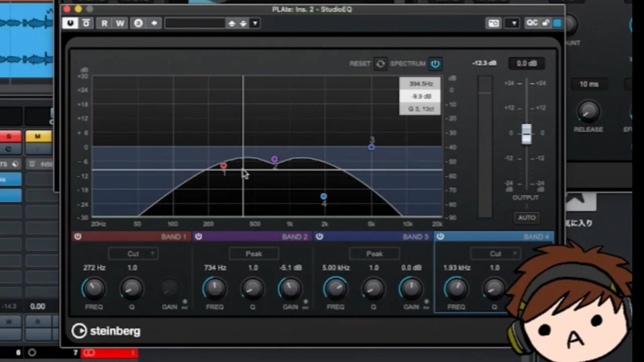Image resolution: width=644 pixels, height=362 pixels.
Task: Click the Band 3 Q knob
Action: pyautogui.click(x=373, y=288)
